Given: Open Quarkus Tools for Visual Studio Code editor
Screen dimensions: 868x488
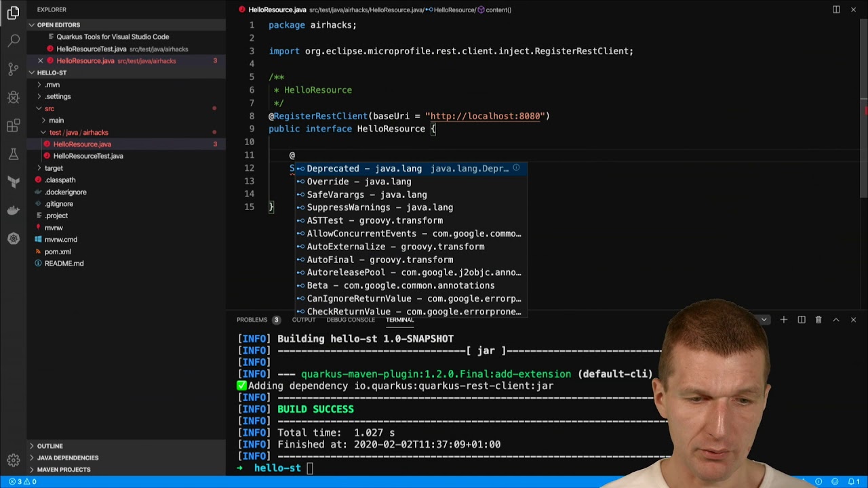Looking at the screenshot, I should [113, 37].
